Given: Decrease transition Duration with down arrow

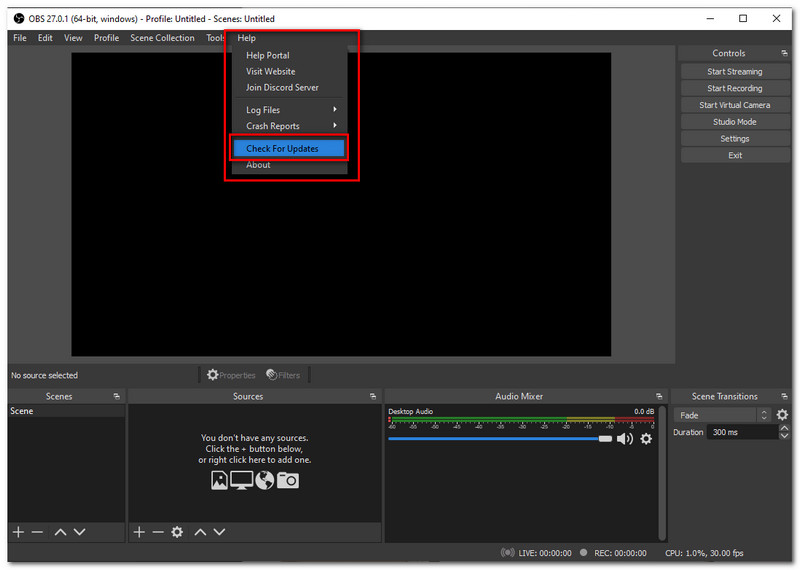Looking at the screenshot, I should [785, 436].
